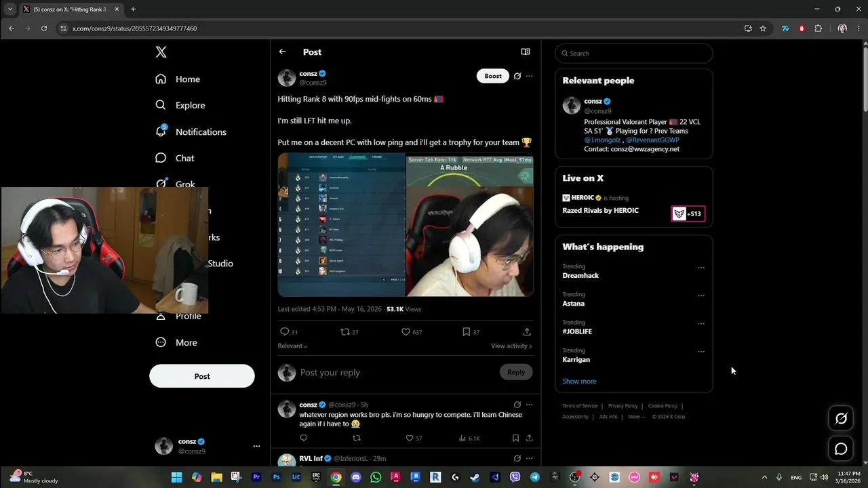
Task: Open options for #JOBLIFE trend
Action: click(701, 323)
